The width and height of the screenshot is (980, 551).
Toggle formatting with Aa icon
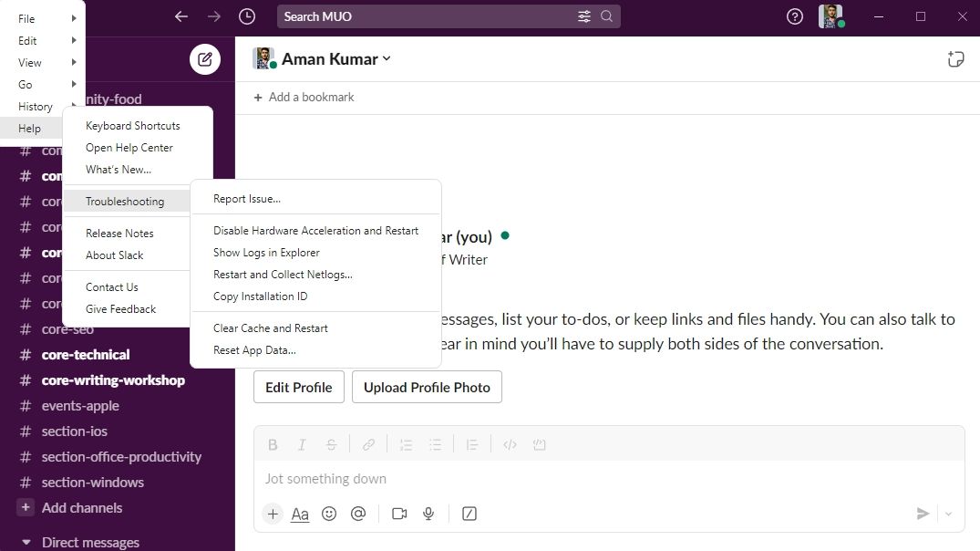300,515
